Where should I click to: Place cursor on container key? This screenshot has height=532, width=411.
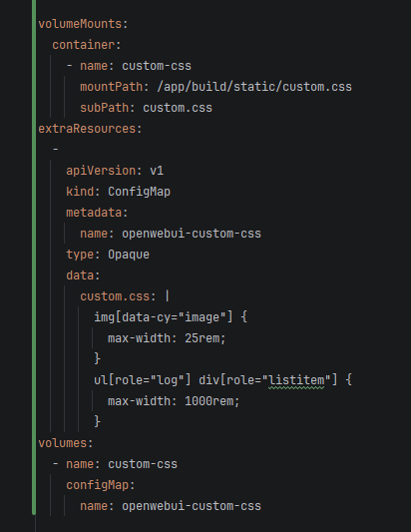click(87, 45)
